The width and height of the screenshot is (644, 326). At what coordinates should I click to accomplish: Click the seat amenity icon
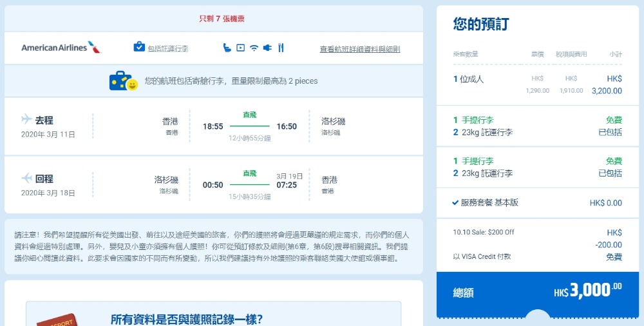227,48
